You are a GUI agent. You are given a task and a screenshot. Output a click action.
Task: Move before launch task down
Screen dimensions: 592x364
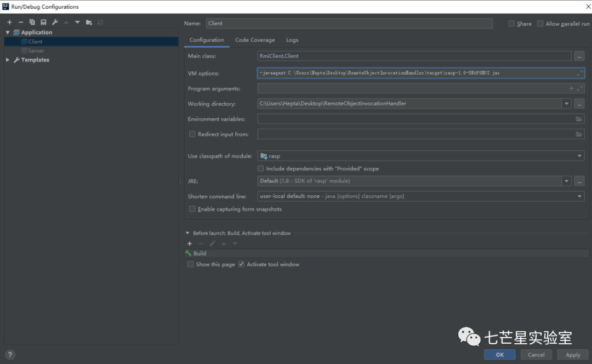tap(235, 243)
